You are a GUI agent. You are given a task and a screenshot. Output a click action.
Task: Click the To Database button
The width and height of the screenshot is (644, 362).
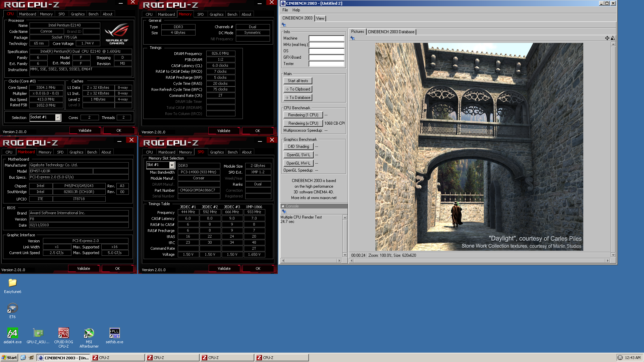point(298,98)
